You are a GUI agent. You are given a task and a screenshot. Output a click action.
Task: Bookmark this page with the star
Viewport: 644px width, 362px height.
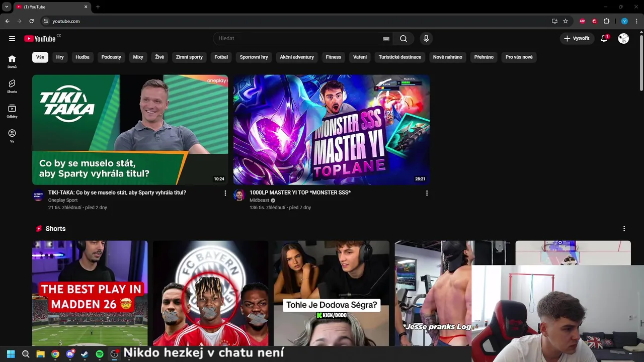pyautogui.click(x=566, y=21)
